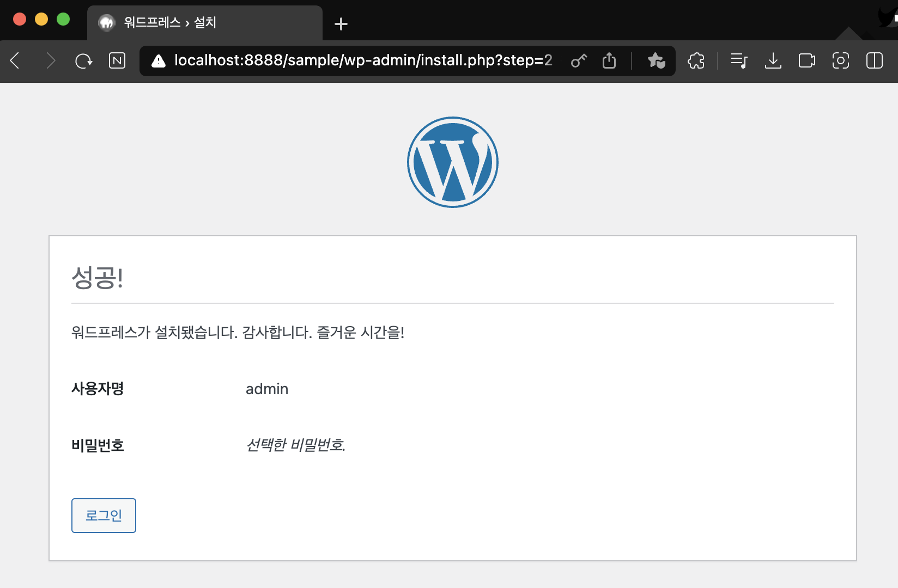This screenshot has width=898, height=588.
Task: Click the address bar URL field
Action: click(363, 60)
